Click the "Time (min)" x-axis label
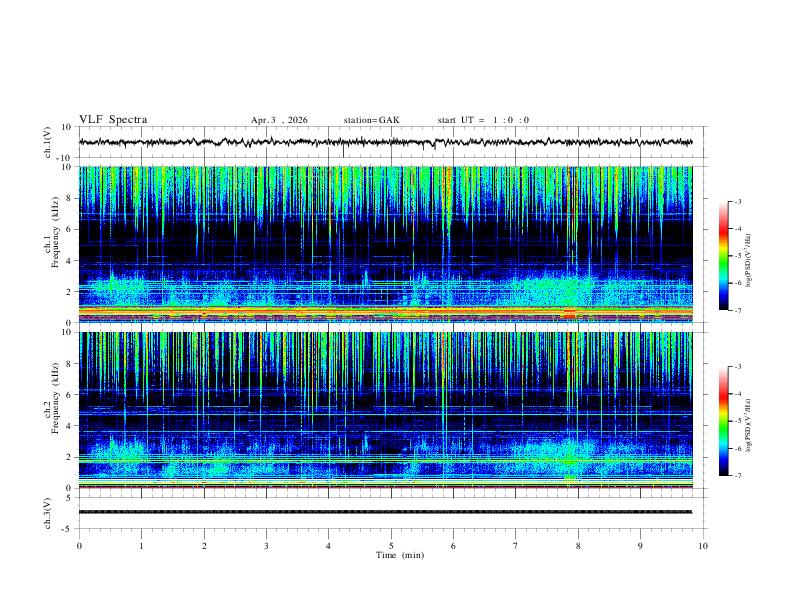This screenshot has height=612, width=792. pos(400,555)
